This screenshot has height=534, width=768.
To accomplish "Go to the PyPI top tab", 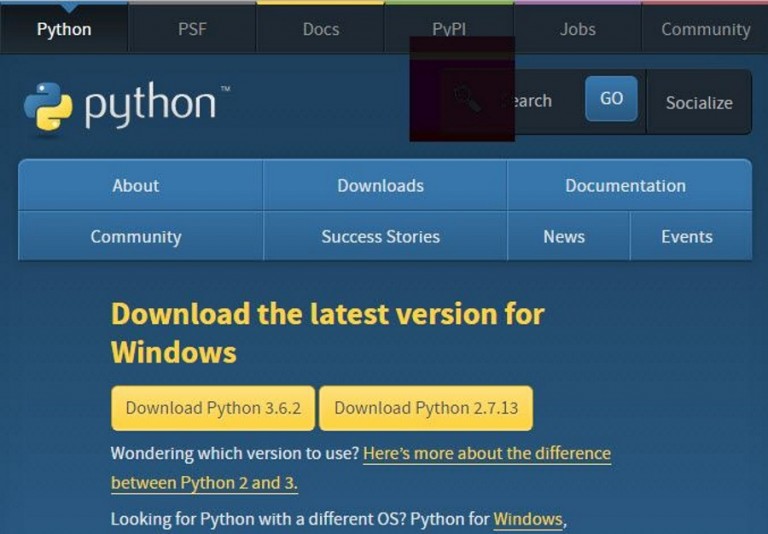I will pyautogui.click(x=449, y=29).
